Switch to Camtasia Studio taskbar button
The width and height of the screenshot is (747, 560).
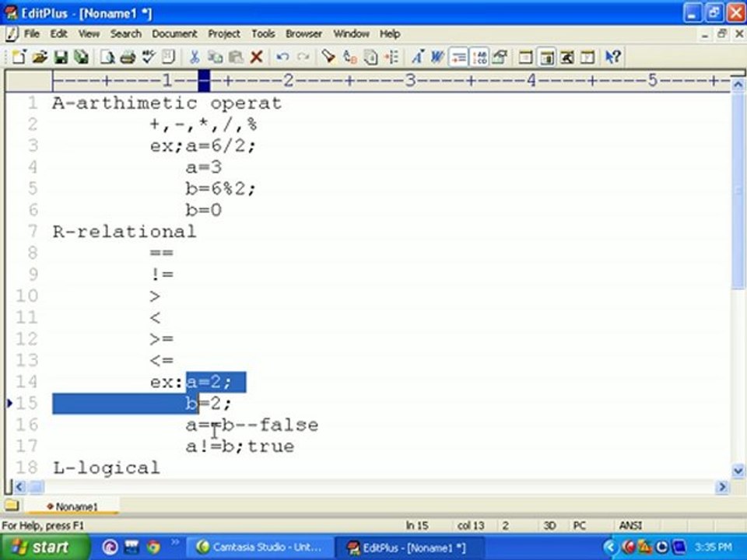tap(260, 547)
